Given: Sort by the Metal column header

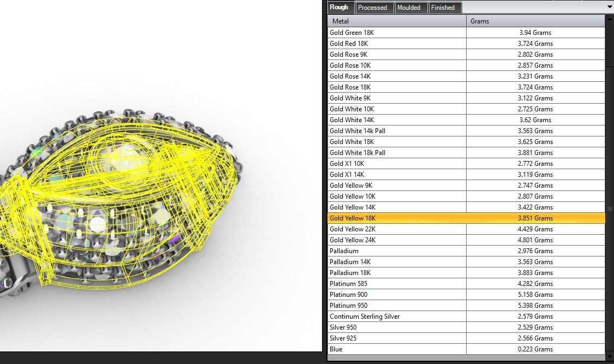Looking at the screenshot, I should click(397, 21).
